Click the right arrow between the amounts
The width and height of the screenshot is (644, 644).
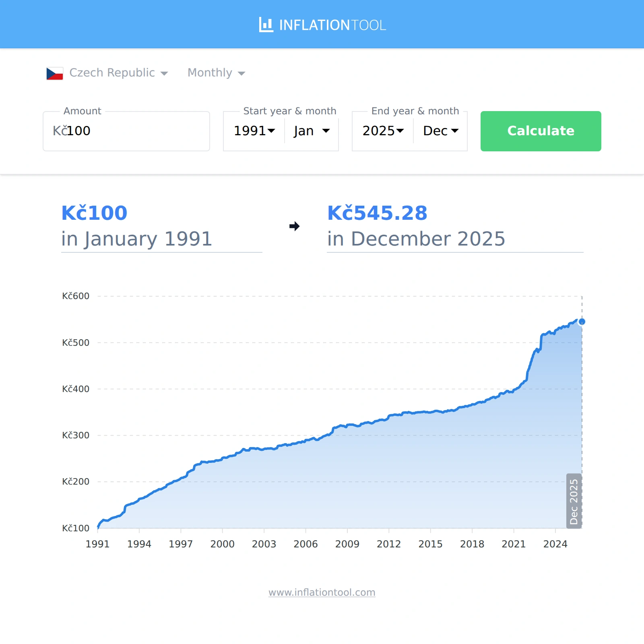[294, 226]
